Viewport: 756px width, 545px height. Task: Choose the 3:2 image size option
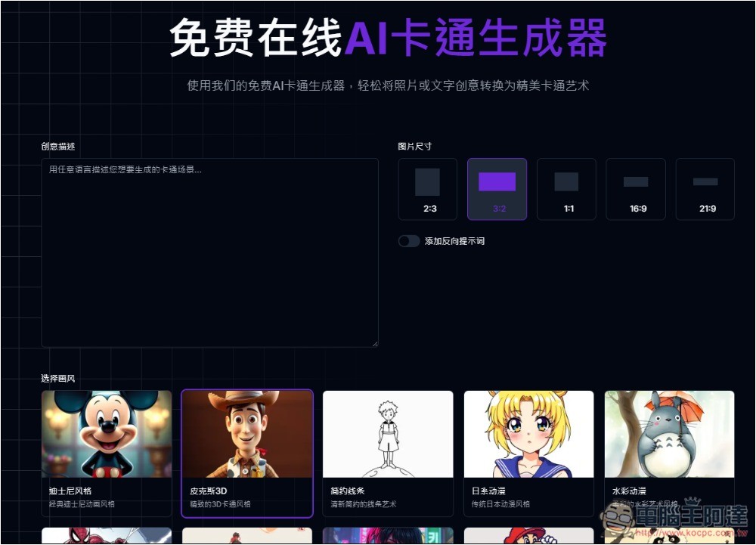[x=497, y=189]
